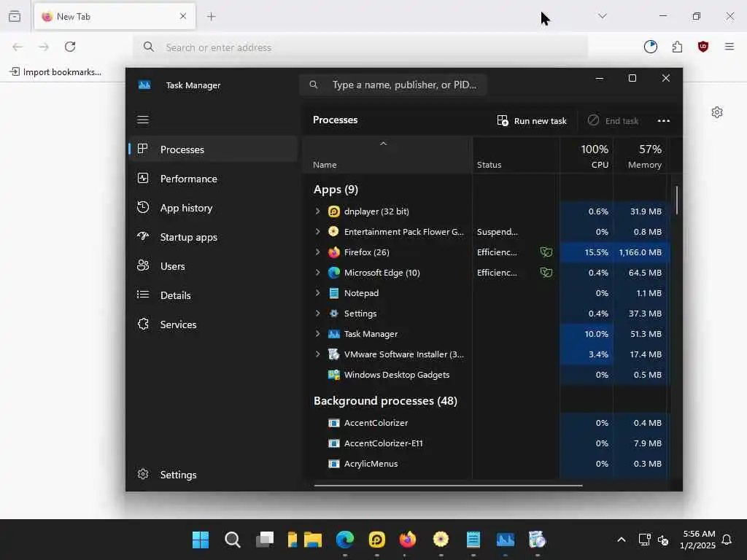The width and height of the screenshot is (747, 560).
Task: Open the notifications bell in taskbar
Action: (727, 540)
